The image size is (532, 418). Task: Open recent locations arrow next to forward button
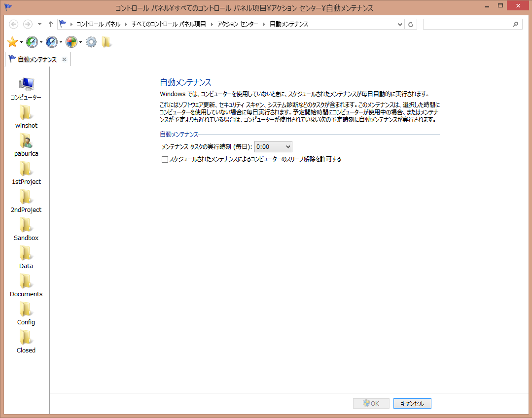click(x=39, y=24)
